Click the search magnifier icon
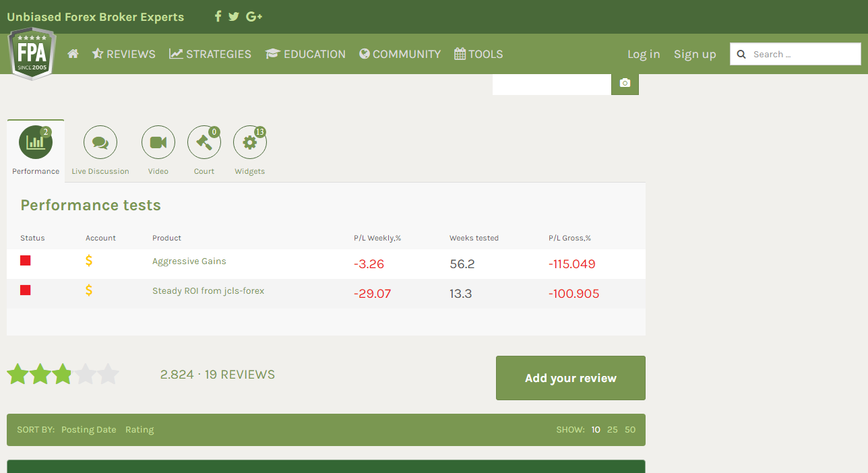The height and width of the screenshot is (473, 868). 741,55
